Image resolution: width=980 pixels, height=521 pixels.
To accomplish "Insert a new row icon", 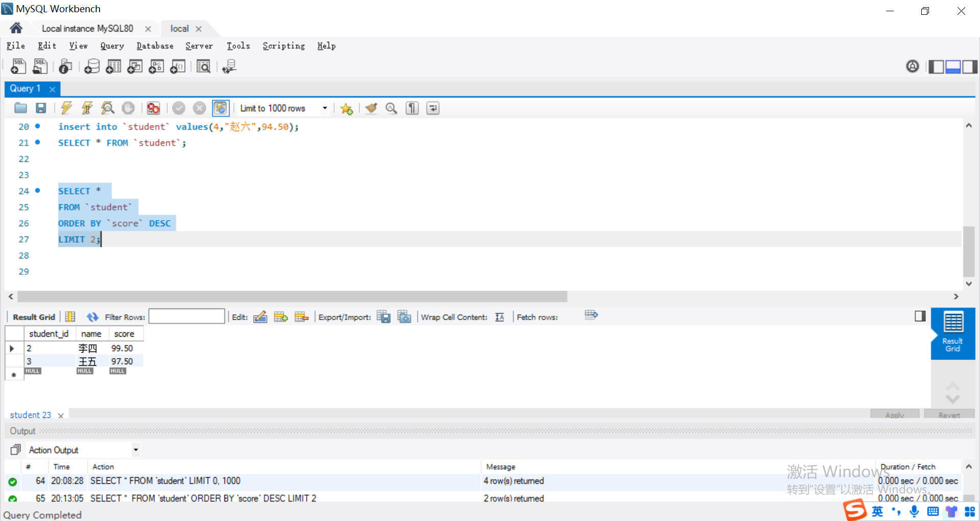I will [x=281, y=317].
